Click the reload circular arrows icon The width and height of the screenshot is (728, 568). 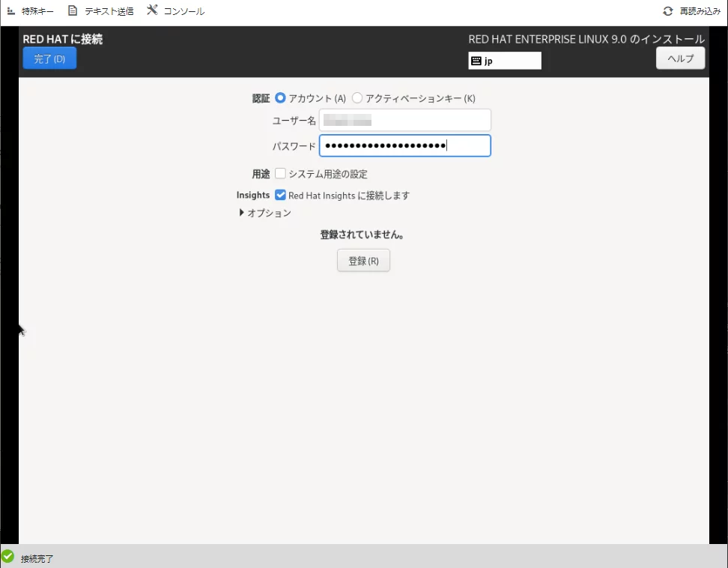[667, 11]
